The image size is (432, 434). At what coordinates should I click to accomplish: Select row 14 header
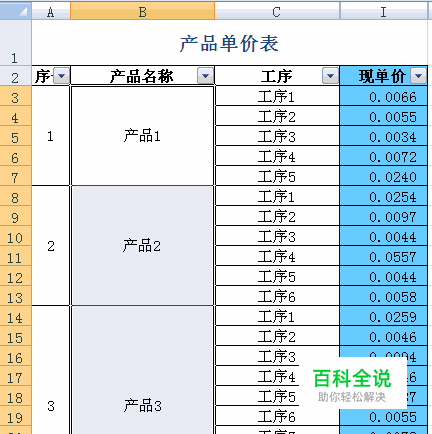click(x=16, y=316)
